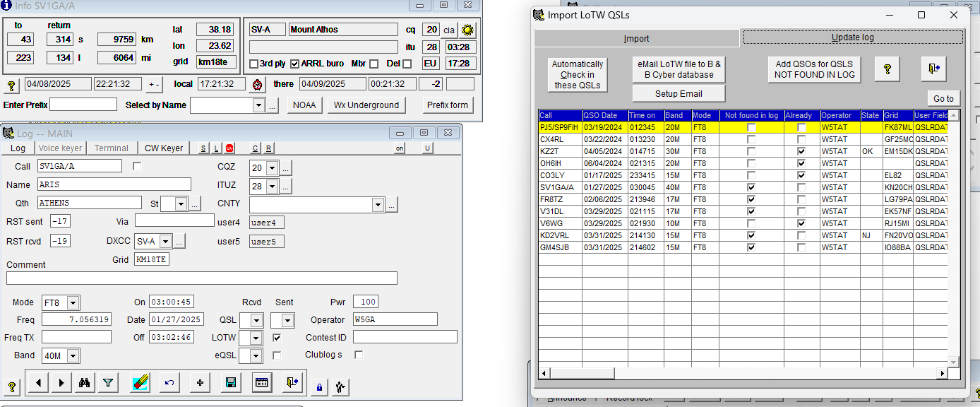The height and width of the screenshot is (407, 980).
Task: Add new QSO with plus icon
Action: coord(200,382)
